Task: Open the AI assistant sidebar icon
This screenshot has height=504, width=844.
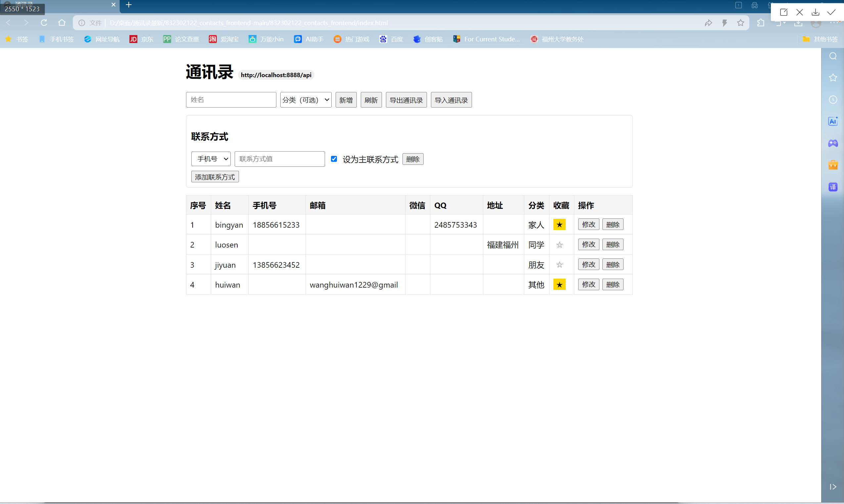Action: [833, 121]
